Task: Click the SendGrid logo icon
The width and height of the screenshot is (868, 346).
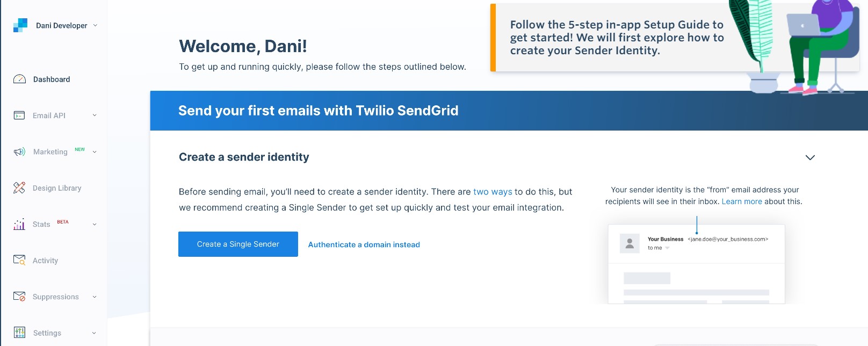Action: click(20, 25)
